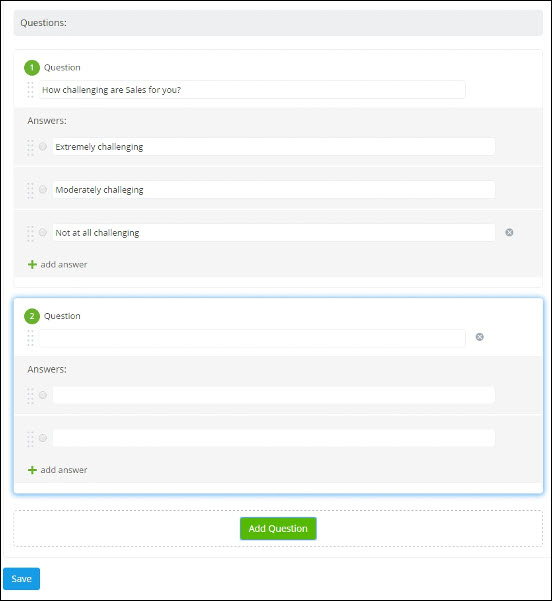Click the empty Question 2 text field
Screen dimensions: 552x601
tap(252, 338)
